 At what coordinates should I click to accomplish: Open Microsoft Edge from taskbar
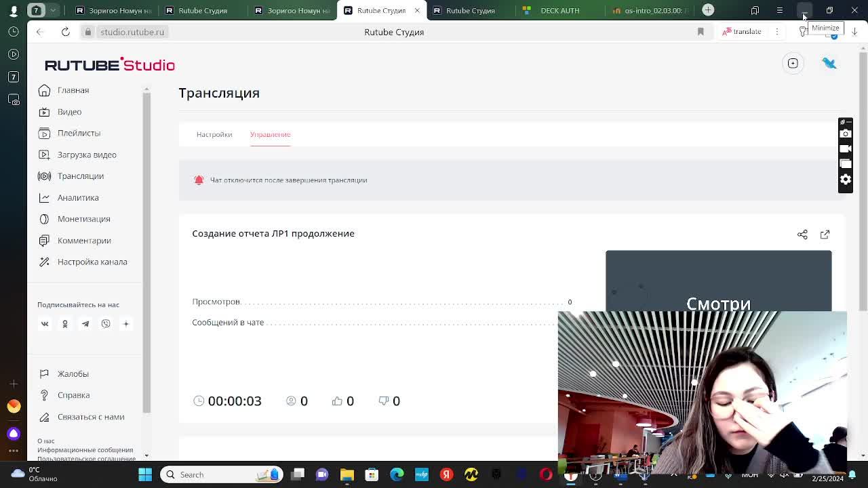397,474
